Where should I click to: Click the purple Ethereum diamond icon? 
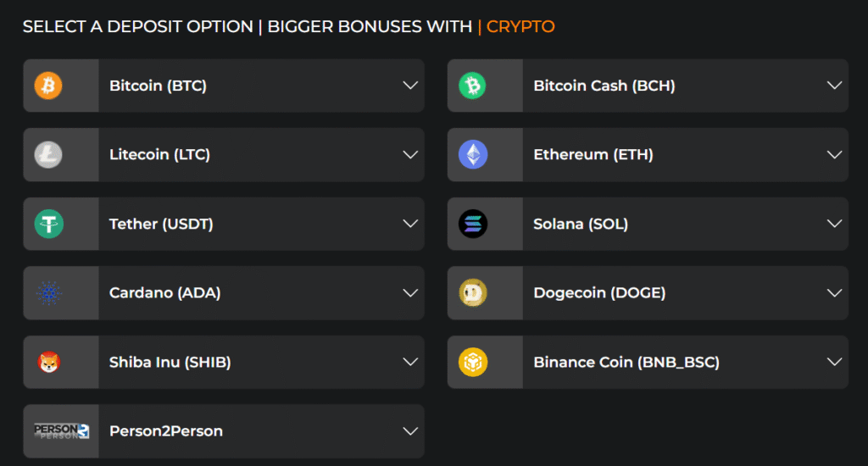pos(473,154)
